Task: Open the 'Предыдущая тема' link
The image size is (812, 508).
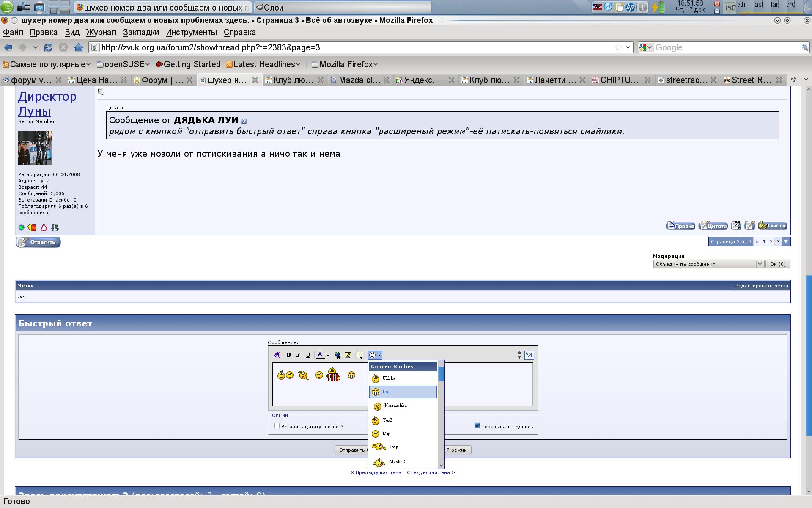Action: tap(378, 472)
